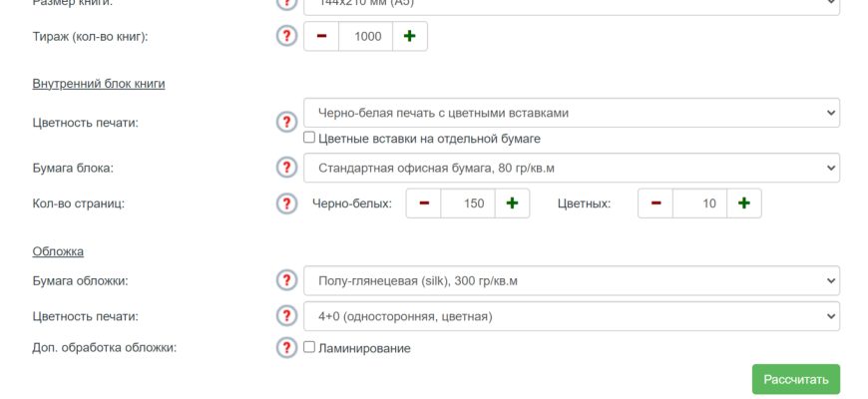Reduce Цветных pages with minus button
Image resolution: width=868 pixels, height=399 pixels.
click(655, 203)
